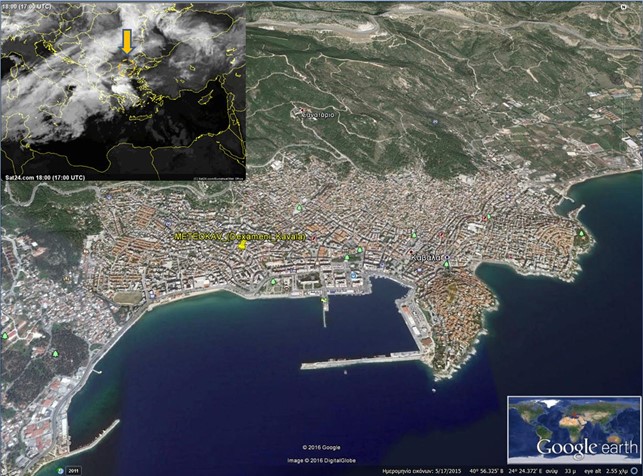
Task: Click green park icon on southwest wooded hill
Action: (x=55, y=354)
